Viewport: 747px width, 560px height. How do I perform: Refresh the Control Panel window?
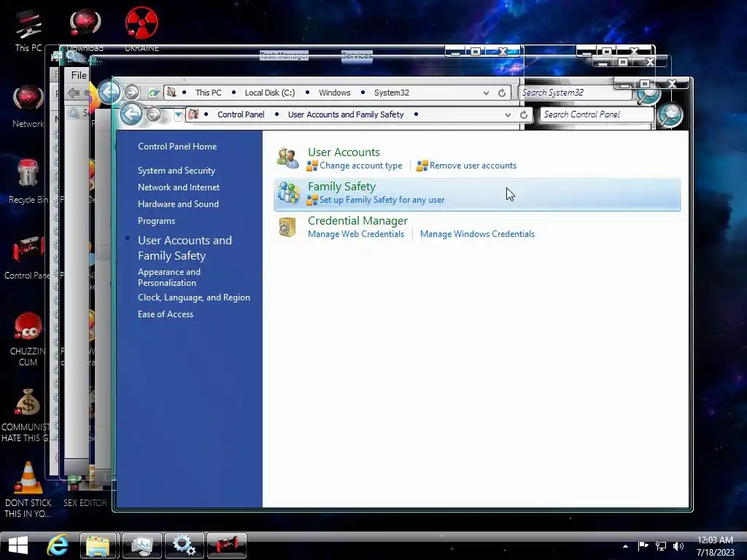[x=524, y=114]
